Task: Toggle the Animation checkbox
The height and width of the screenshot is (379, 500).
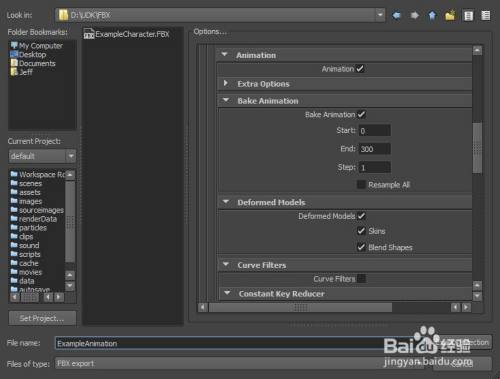Action: tap(360, 69)
